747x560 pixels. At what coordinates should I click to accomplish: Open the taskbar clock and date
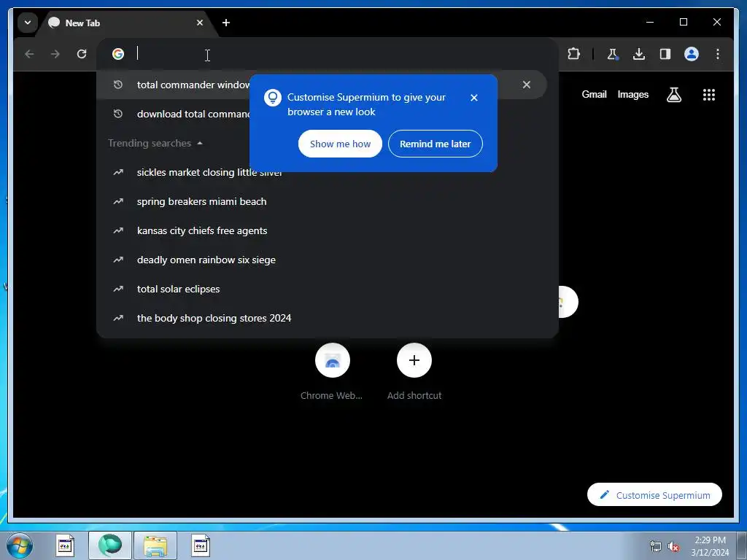click(x=710, y=546)
